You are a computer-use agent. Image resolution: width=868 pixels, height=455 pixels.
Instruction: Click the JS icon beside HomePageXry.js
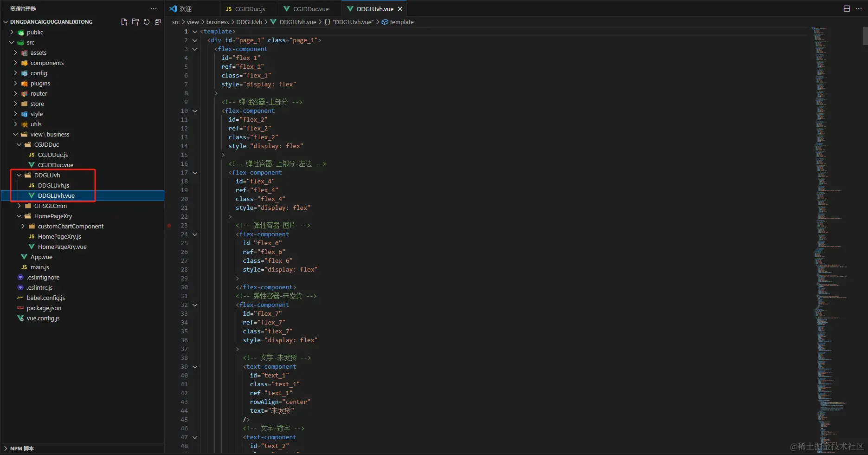(x=32, y=236)
